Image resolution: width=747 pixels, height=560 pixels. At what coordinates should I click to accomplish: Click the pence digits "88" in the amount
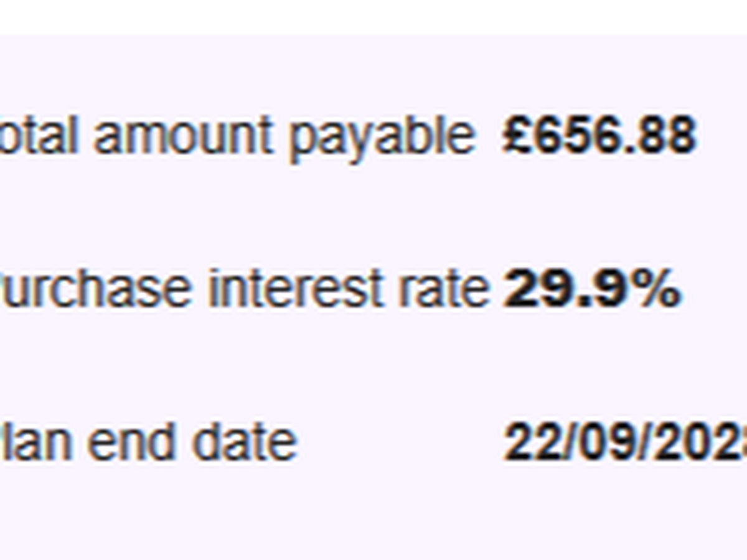[x=671, y=136]
